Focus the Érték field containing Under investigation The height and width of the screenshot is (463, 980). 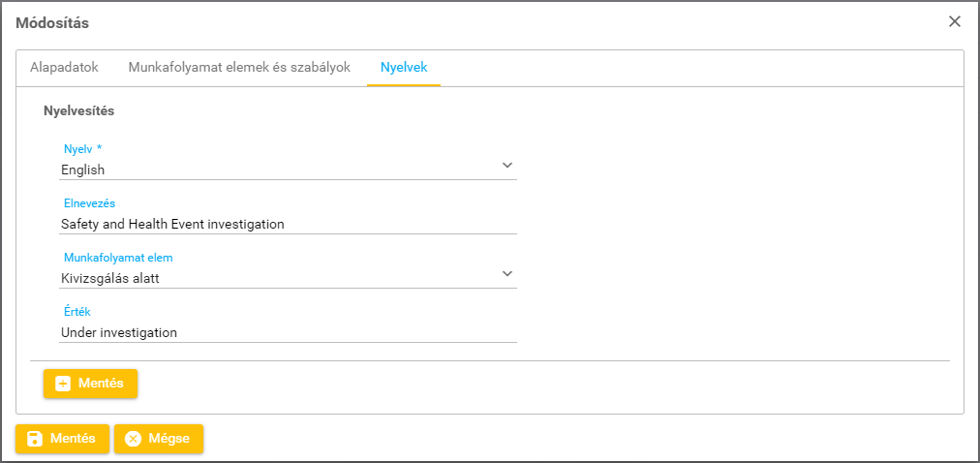point(288,332)
